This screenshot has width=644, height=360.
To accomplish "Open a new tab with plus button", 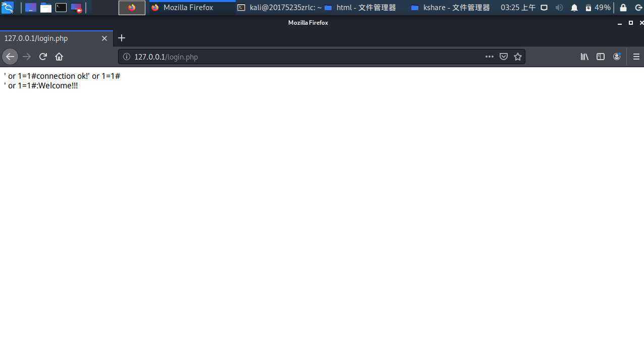I will pyautogui.click(x=121, y=38).
